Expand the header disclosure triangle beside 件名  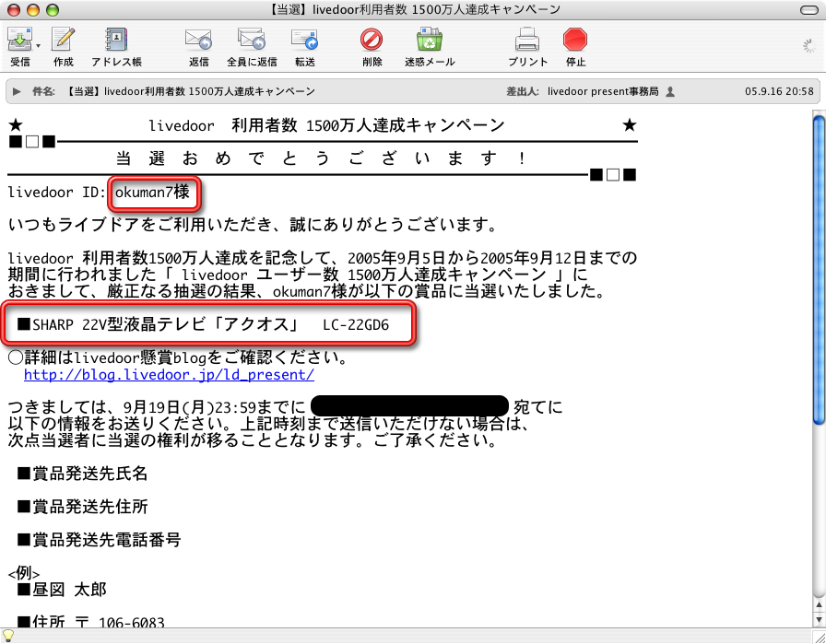17,91
